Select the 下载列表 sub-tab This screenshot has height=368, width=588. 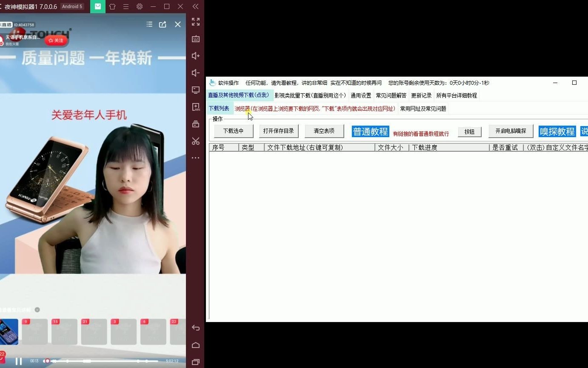coord(219,109)
